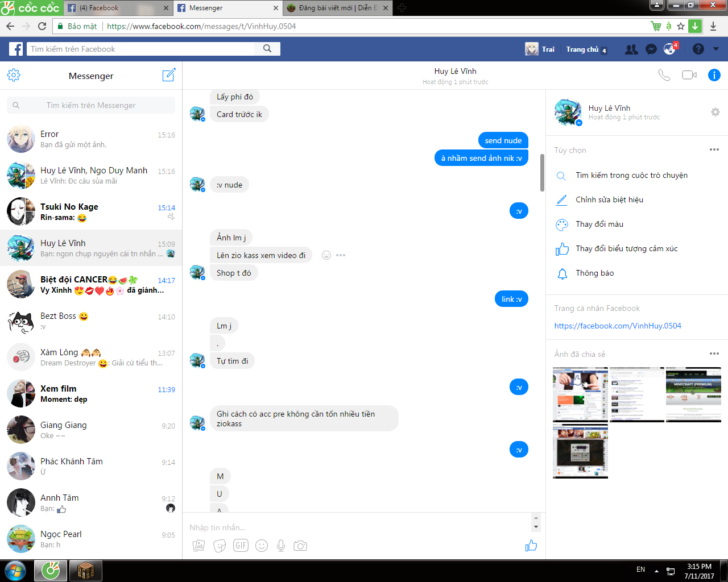Open Thông báo notification settings

[x=594, y=273]
